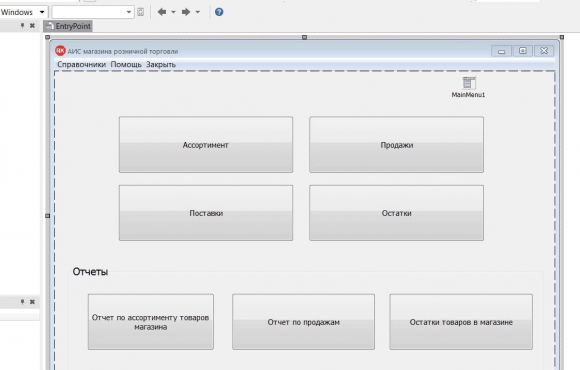Expand the Windows platform dropdown

click(42, 12)
